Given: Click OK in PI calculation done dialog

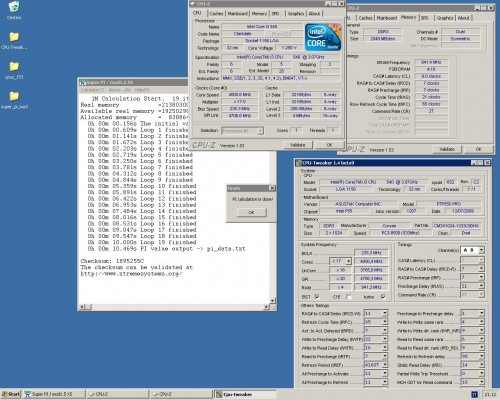Looking at the screenshot, I should pos(252,212).
